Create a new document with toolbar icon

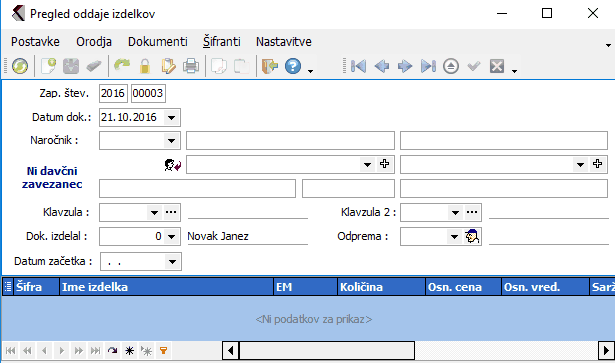pos(49,66)
